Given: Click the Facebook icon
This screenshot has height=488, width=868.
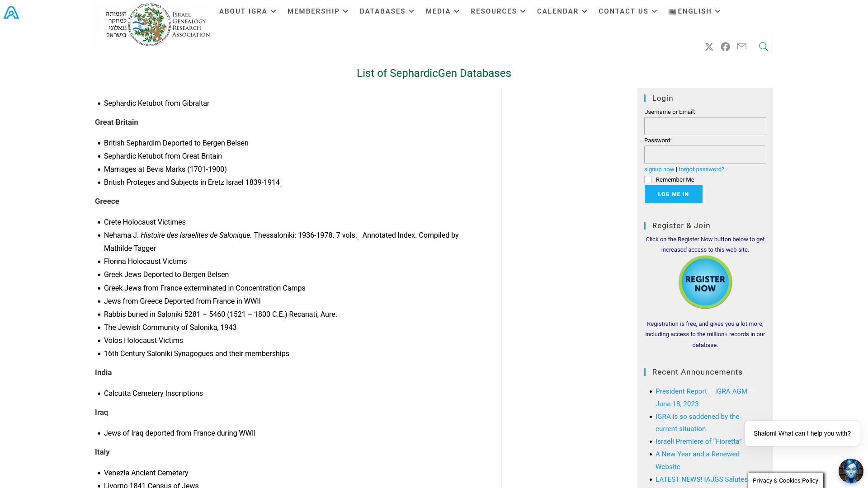Looking at the screenshot, I should click(x=725, y=47).
